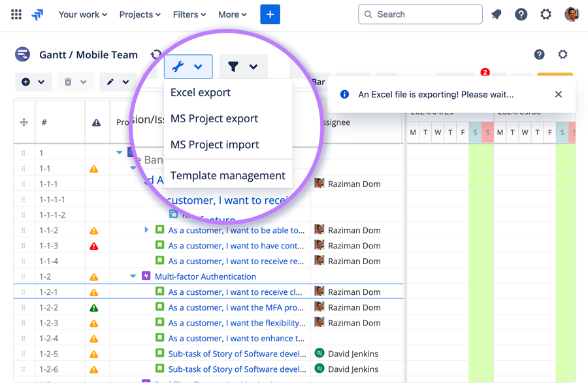Click David Jenkins avatar in row 1-2-6
The width and height of the screenshot is (588, 389).
(x=319, y=369)
